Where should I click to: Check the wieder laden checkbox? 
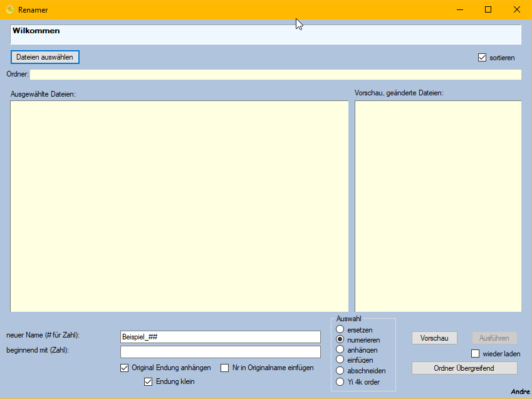475,354
